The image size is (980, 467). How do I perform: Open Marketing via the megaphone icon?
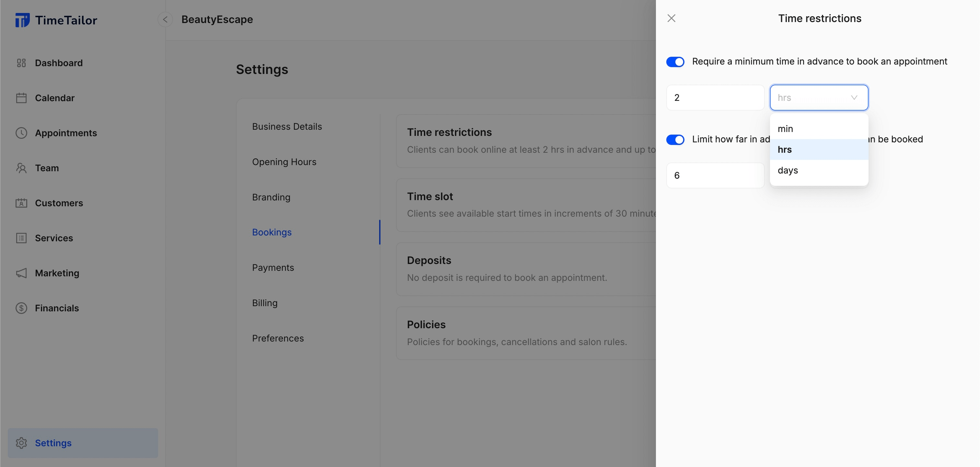click(x=21, y=273)
